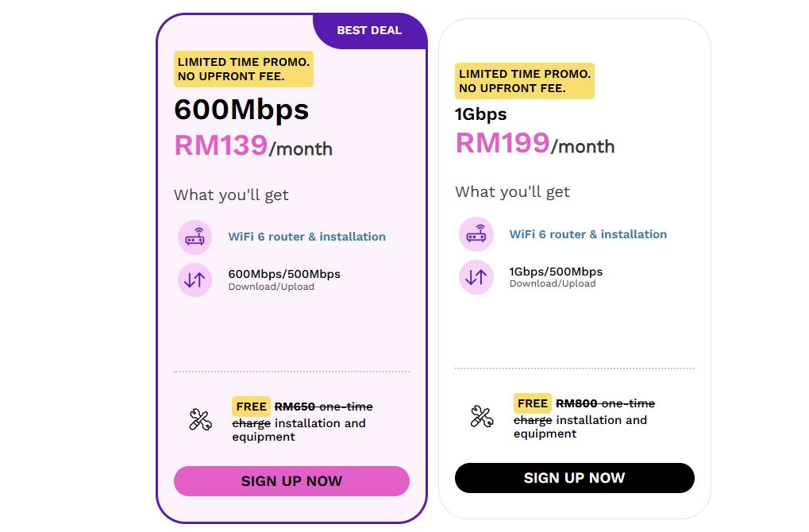809x532 pixels.
Task: Click the router icon in 600Mbps plan
Action: 195,237
